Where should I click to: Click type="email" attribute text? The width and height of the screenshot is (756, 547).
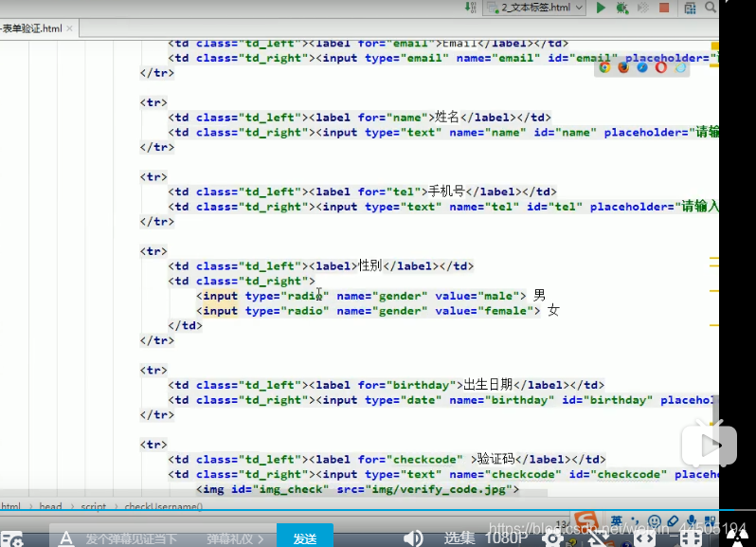pyautogui.click(x=406, y=58)
